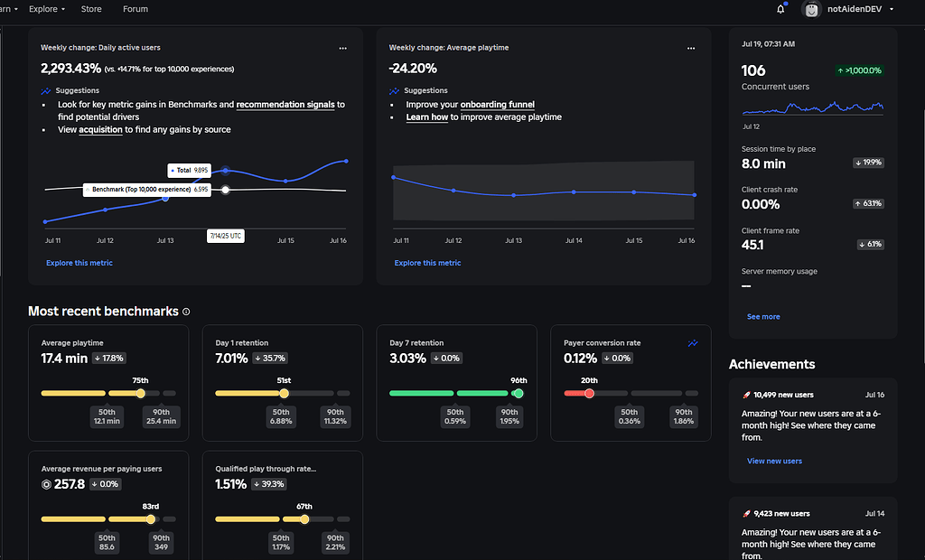Viewport: 925px width, 560px height.
Task: Click the Robux icon beside 257.8
Action: point(46,484)
